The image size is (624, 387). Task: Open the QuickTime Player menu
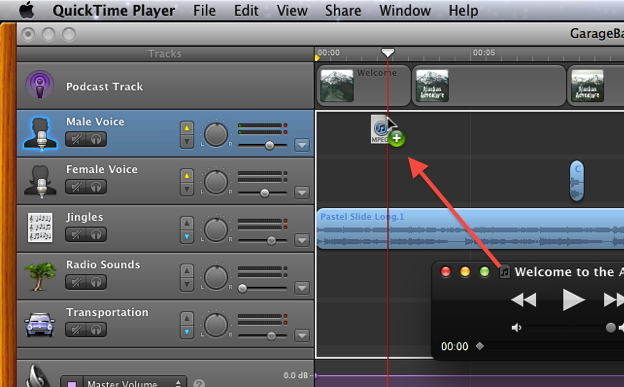click(114, 11)
